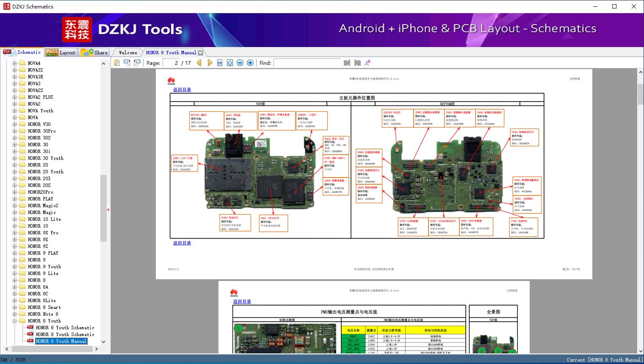Screen dimensions: 644x364
Task: Expand the HONOR 9 Lite folder
Action: click(15, 273)
